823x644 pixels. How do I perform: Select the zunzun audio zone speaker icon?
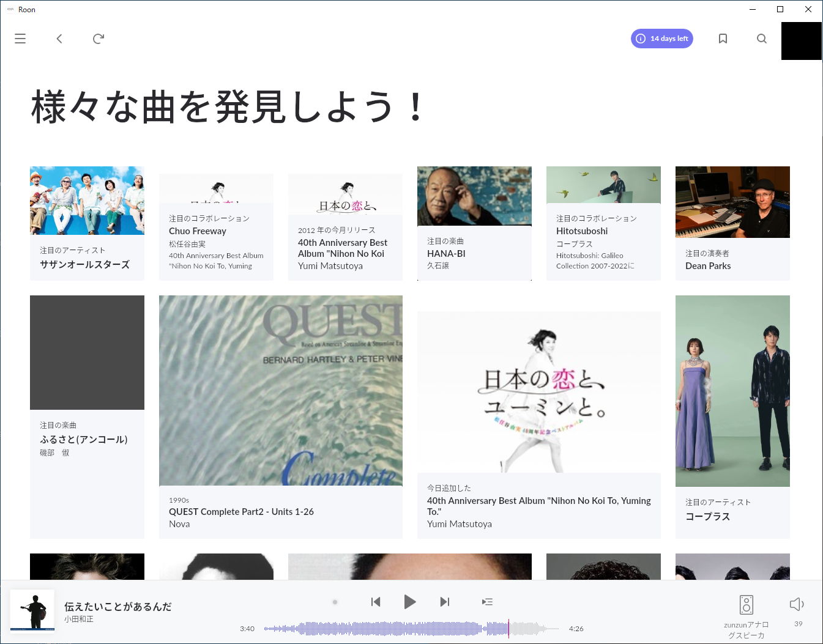tap(747, 605)
